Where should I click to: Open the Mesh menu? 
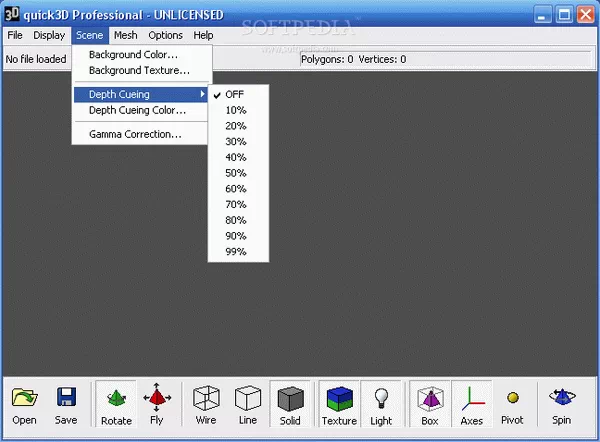tap(126, 35)
